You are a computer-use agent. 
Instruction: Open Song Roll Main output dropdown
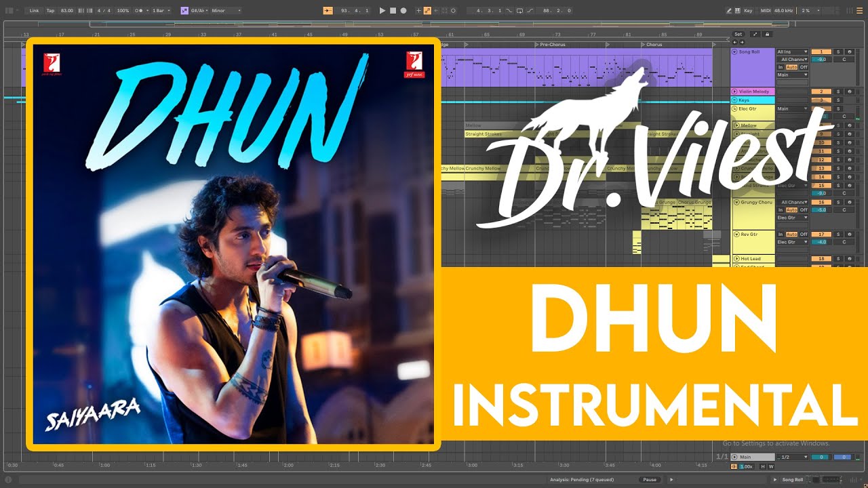792,75
